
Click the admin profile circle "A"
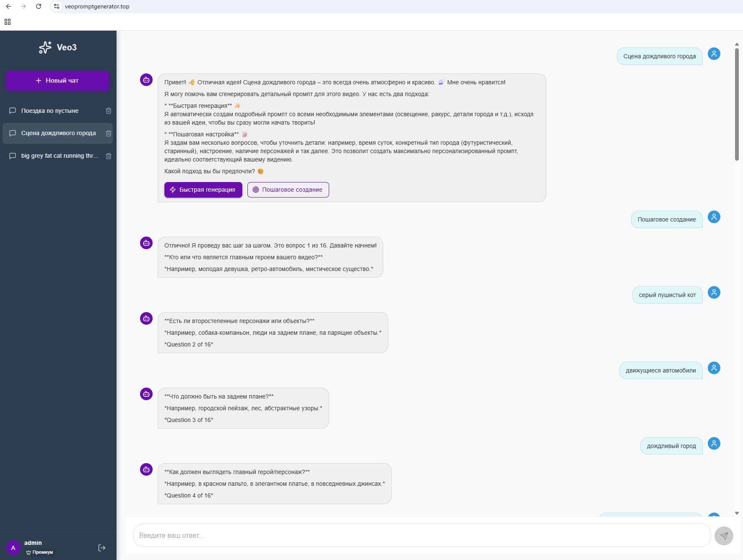tap(13, 547)
